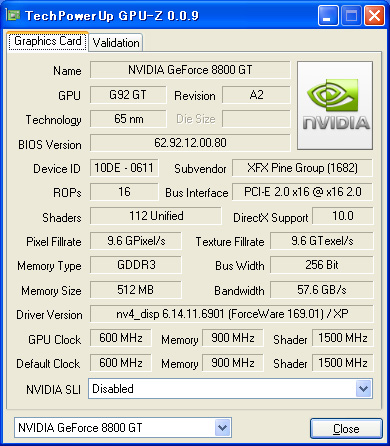Screen dimensions: 390x446
Task: Click the Close button
Action: [x=346, y=429]
